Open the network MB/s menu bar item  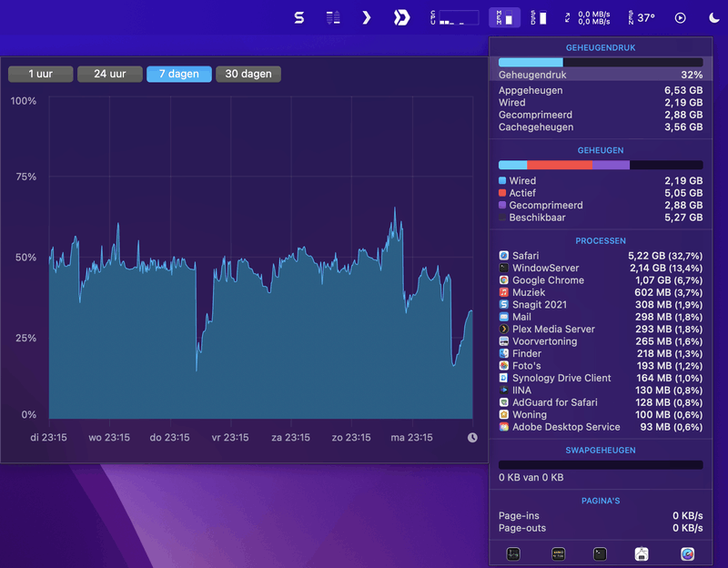coord(587,18)
